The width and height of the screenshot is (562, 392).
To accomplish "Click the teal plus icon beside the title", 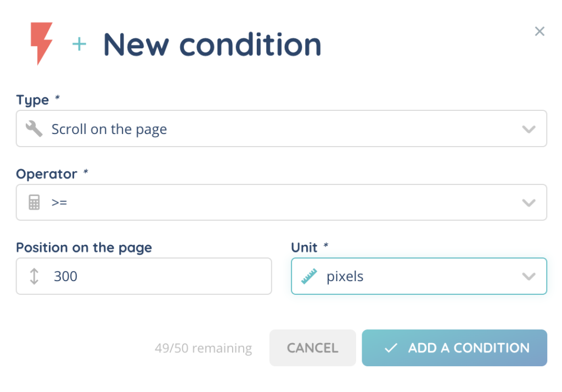I will coord(80,44).
